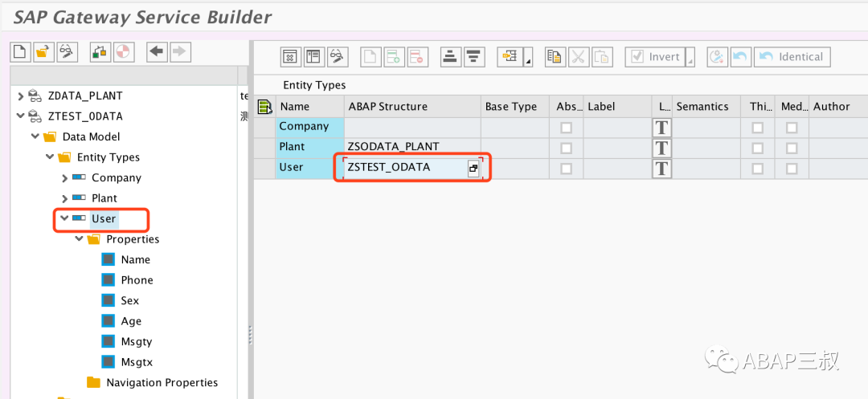
Task: Click the yellow key hierarchy toolbar icon
Action: 510,56
